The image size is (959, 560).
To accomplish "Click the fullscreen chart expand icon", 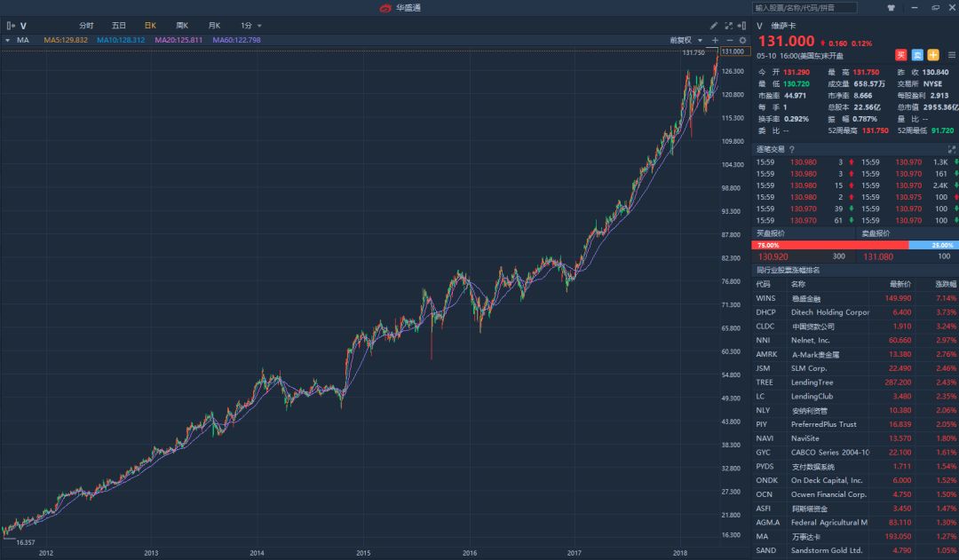I will (x=729, y=26).
